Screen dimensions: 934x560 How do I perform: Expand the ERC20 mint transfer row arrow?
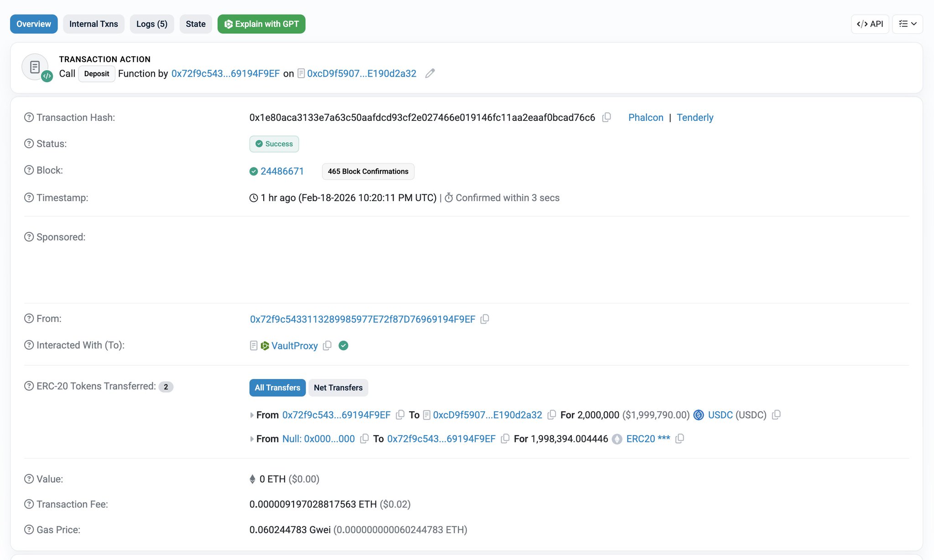point(252,439)
